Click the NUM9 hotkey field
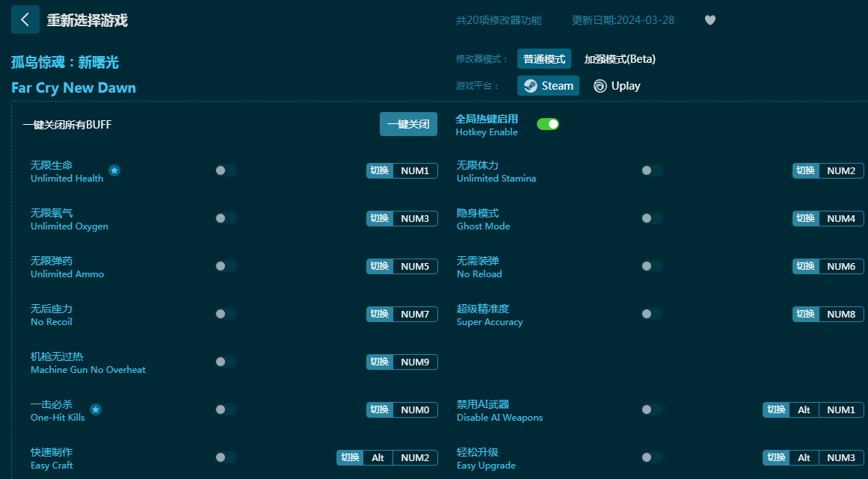 pyautogui.click(x=415, y=362)
